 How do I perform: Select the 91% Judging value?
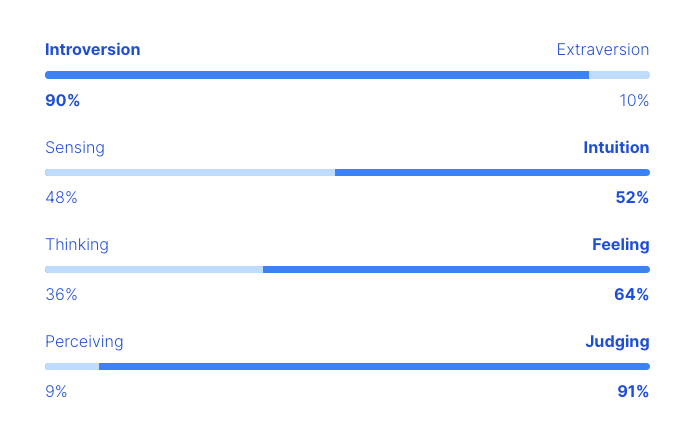pos(633,392)
